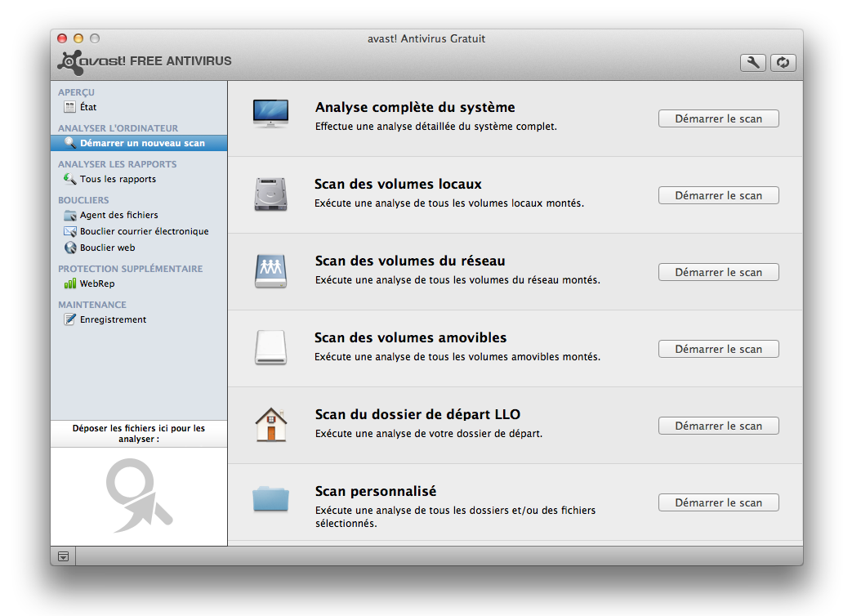The height and width of the screenshot is (616, 861).
Task: Start the Scan des volumes amovibles
Action: (x=718, y=349)
